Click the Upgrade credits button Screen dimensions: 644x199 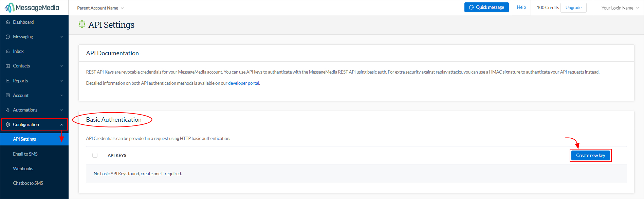tap(573, 7)
